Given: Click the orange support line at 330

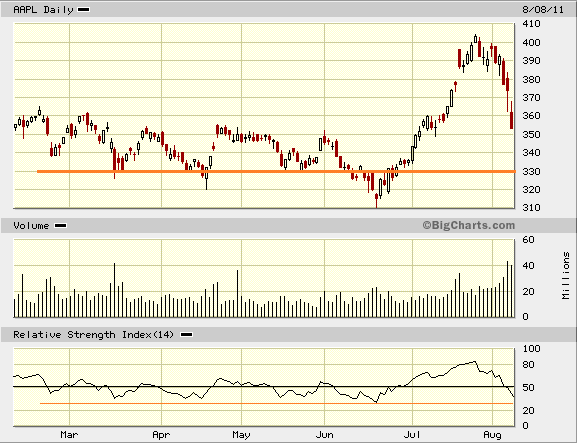Looking at the screenshot, I should tap(276, 171).
